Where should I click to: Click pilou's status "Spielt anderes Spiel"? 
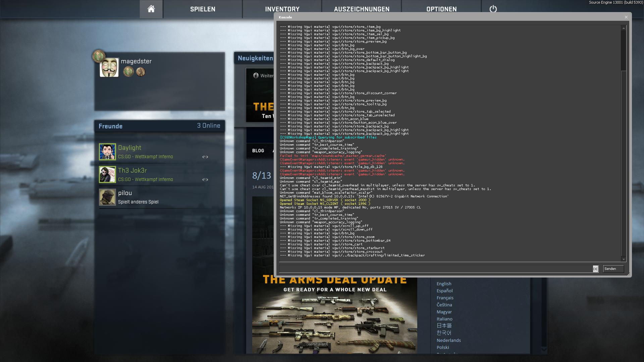pyautogui.click(x=138, y=202)
